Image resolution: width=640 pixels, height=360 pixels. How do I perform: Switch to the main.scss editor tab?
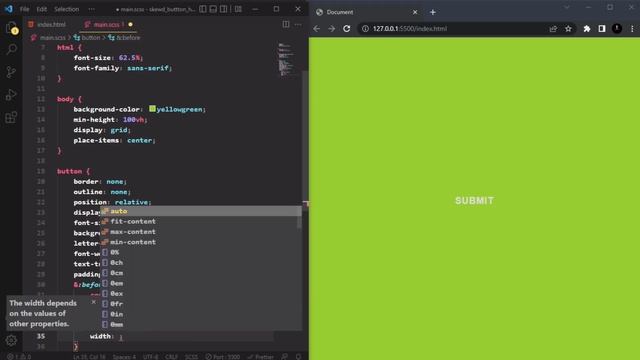108,24
